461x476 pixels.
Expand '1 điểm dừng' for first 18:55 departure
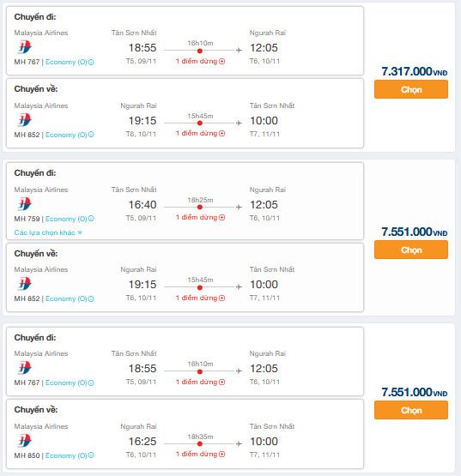click(x=200, y=61)
